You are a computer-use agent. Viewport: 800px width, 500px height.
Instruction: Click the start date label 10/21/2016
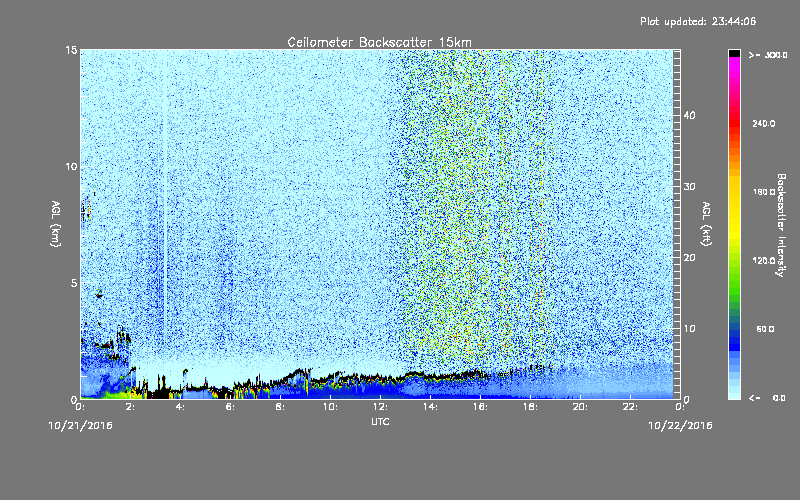pos(81,426)
